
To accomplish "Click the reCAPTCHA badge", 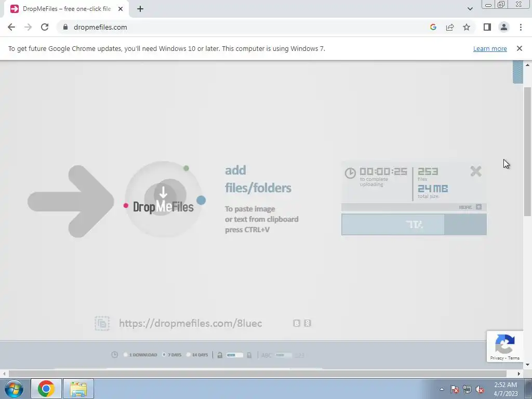I will pyautogui.click(x=505, y=347).
